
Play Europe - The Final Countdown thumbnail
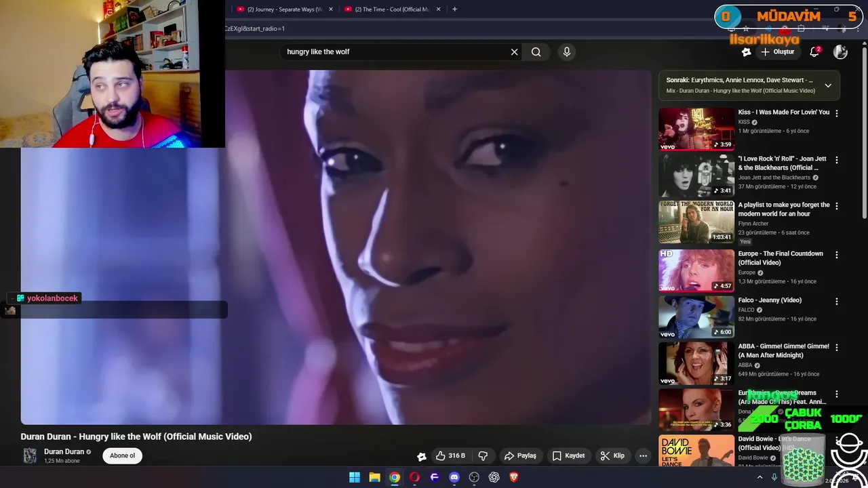point(696,270)
